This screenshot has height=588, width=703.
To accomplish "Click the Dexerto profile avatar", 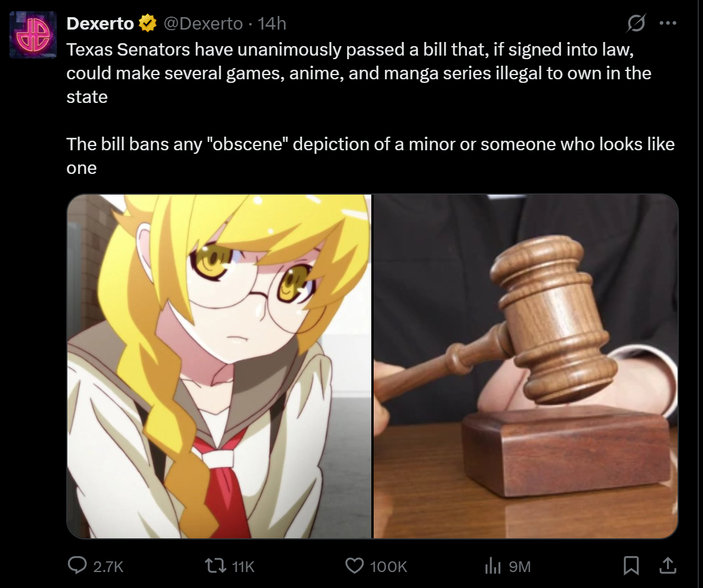I will [33, 35].
